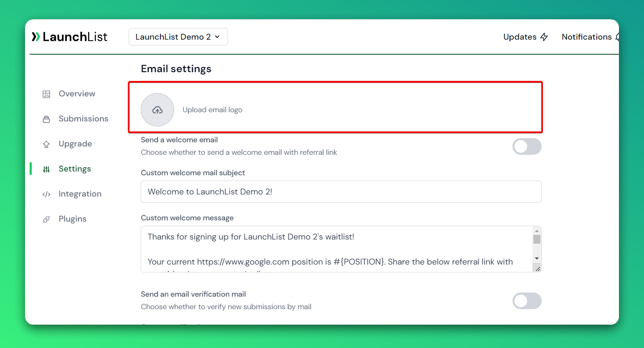The height and width of the screenshot is (348, 644).
Task: Open the Submissions menu item
Action: tap(83, 119)
